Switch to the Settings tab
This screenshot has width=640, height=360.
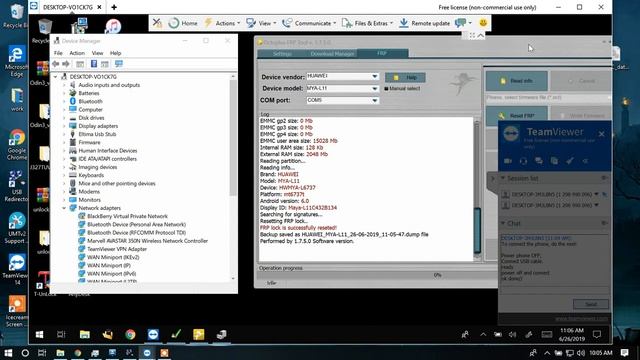click(282, 53)
